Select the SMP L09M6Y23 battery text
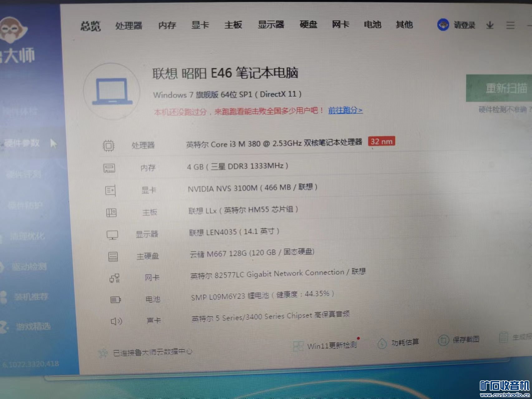532x399 pixels. pyautogui.click(x=263, y=295)
